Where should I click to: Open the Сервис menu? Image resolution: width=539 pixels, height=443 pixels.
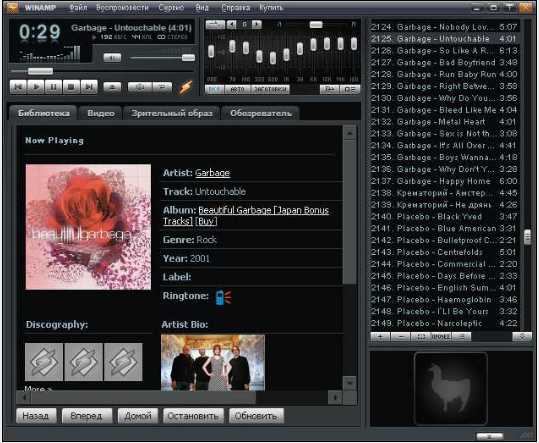click(x=171, y=8)
